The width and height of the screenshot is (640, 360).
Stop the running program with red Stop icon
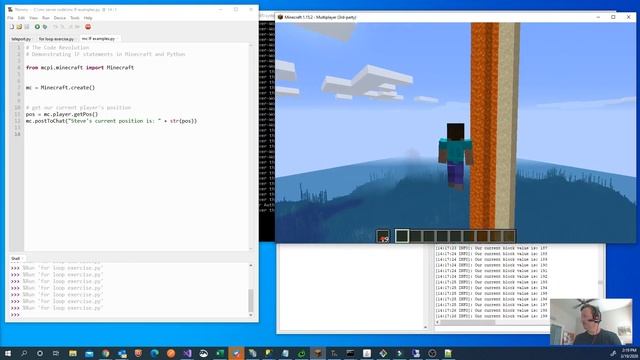88,27
